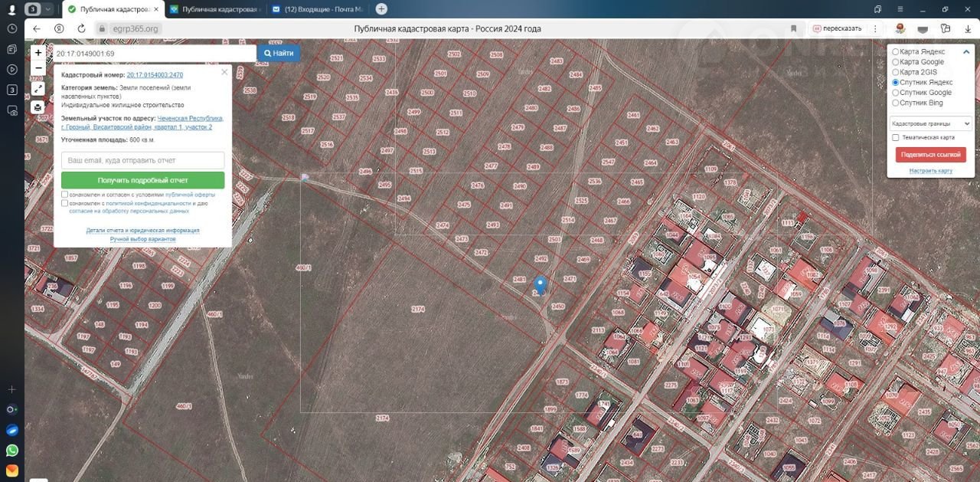The width and height of the screenshot is (980, 482).
Task: Select Спутник Bing radio option
Action: [896, 103]
